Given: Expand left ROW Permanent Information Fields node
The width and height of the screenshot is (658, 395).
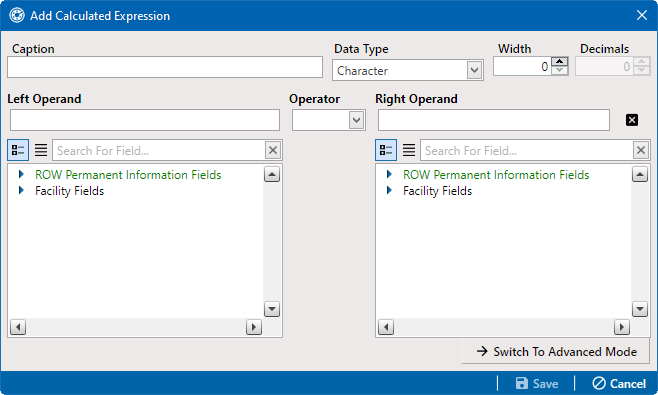Looking at the screenshot, I should tap(21, 174).
